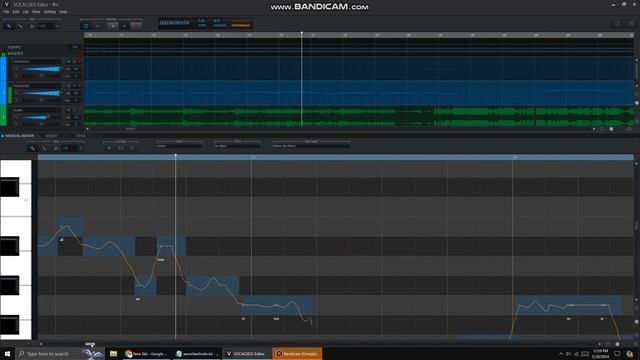Select the line tool in top toolbar
This screenshot has height=360, width=640.
pyautogui.click(x=20, y=26)
